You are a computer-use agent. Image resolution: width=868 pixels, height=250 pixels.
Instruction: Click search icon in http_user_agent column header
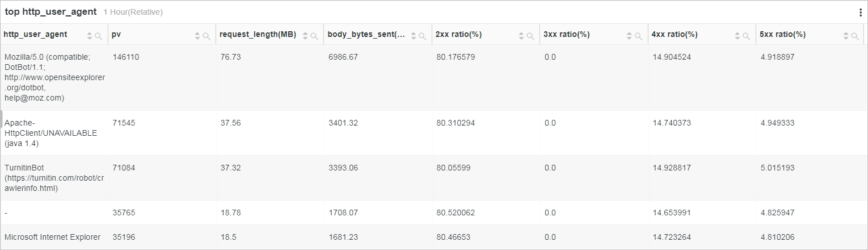(98, 36)
